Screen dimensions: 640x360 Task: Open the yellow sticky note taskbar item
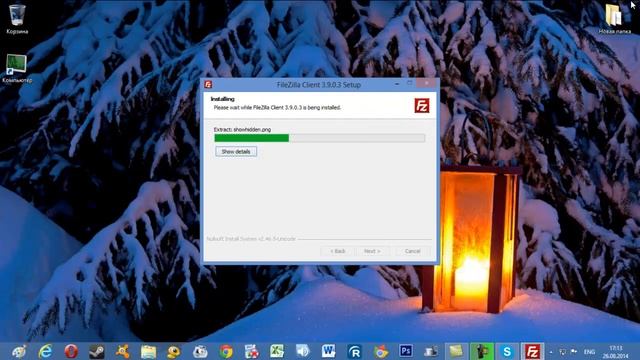point(456,351)
